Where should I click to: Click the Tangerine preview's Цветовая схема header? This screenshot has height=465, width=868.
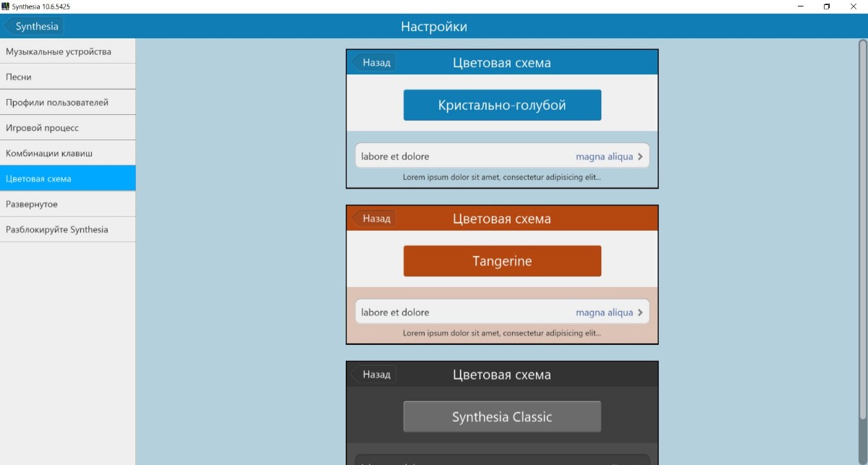[502, 219]
